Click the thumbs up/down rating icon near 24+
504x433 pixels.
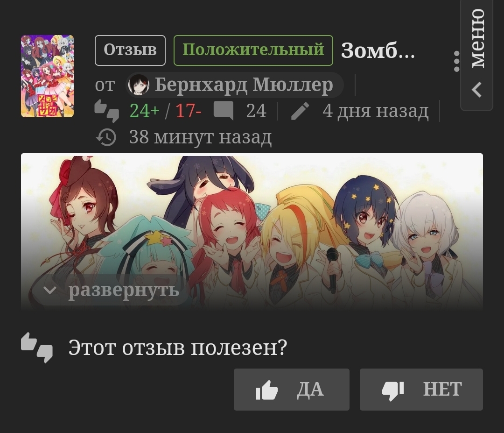(x=107, y=111)
